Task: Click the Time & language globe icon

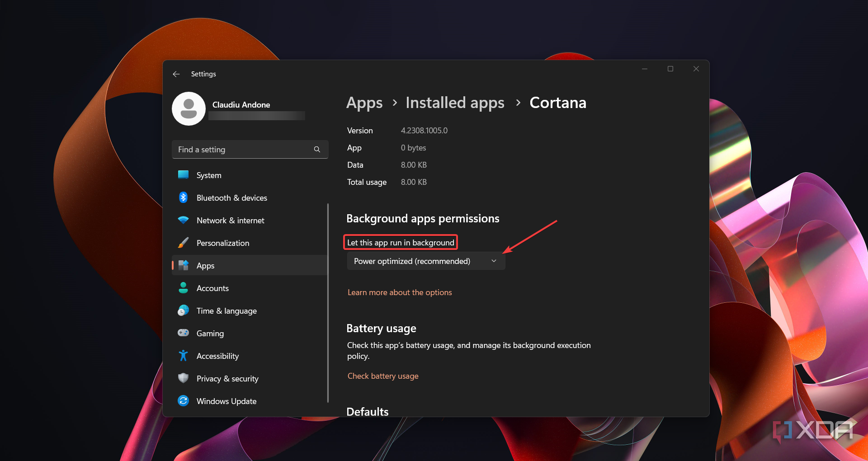Action: [x=183, y=310]
